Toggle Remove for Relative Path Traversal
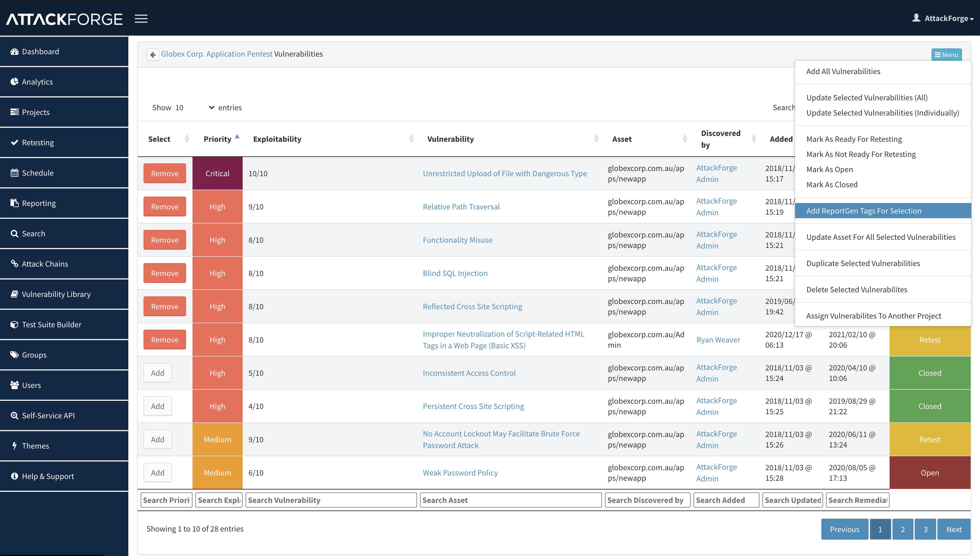Screen dimensions: 980x556 [164, 207]
